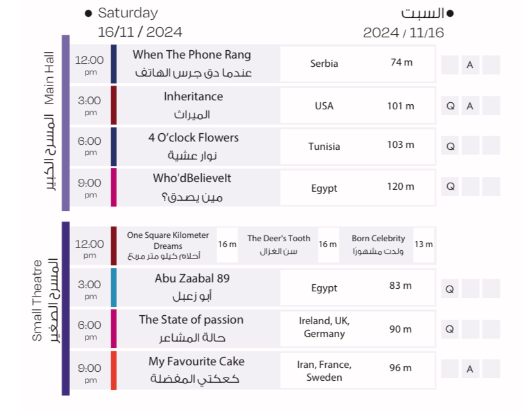Click the Q badge in the Inheritance row
Viewport: 532px width, 411px height.
pyautogui.click(x=450, y=105)
